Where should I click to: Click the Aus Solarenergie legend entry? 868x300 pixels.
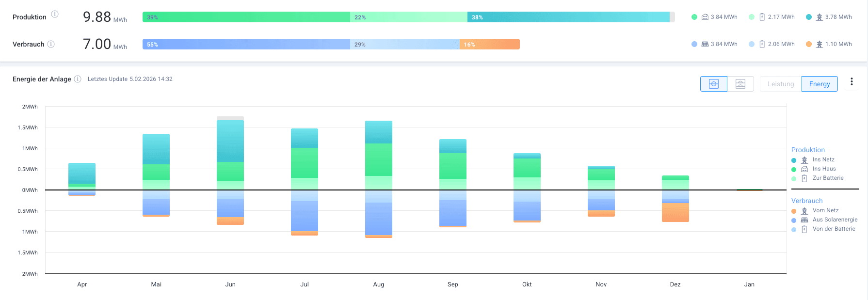click(x=835, y=220)
